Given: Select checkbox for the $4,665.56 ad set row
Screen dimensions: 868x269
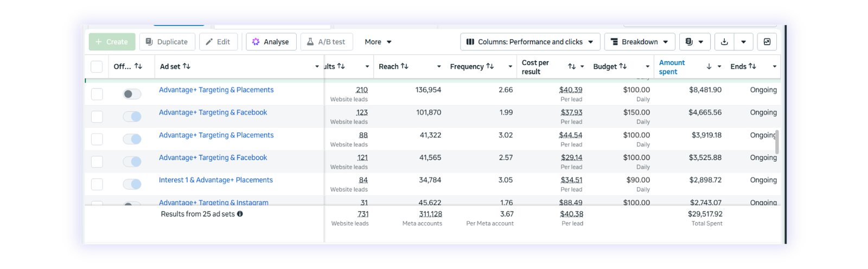Looking at the screenshot, I should [x=97, y=117].
